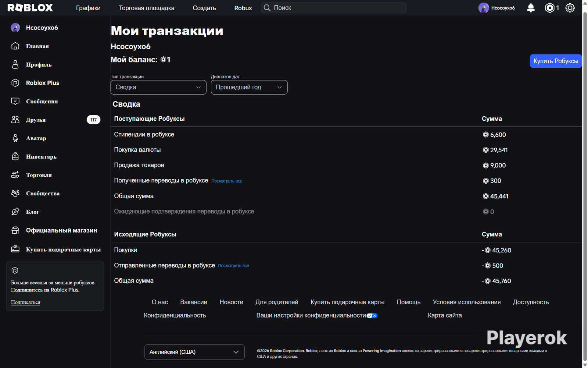Open the Для родителей footer link

(277, 302)
